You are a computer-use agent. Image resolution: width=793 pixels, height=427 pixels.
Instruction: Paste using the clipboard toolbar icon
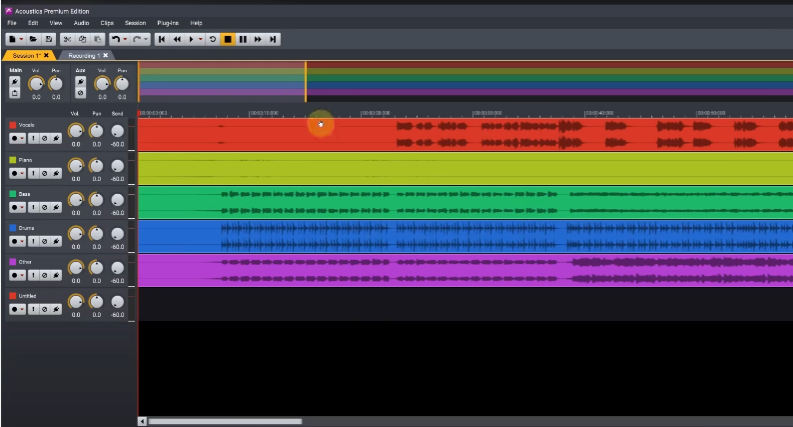pyautogui.click(x=98, y=39)
